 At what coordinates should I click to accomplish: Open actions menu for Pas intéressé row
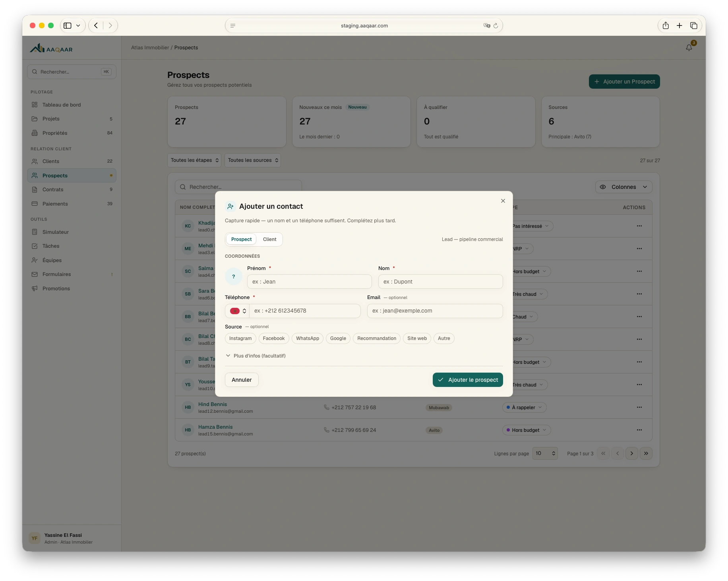point(639,226)
